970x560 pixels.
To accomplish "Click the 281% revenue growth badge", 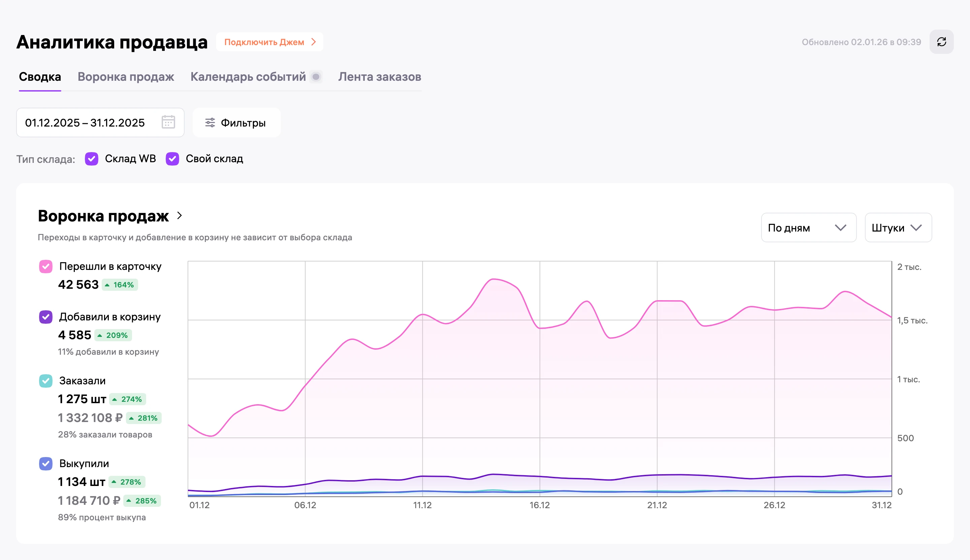I will click(143, 418).
